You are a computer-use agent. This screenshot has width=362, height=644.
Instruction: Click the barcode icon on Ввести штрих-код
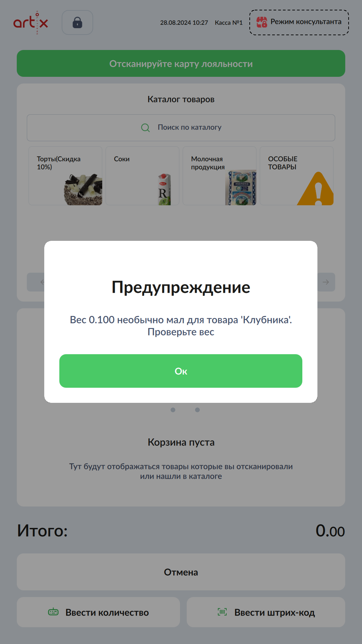[222, 612]
